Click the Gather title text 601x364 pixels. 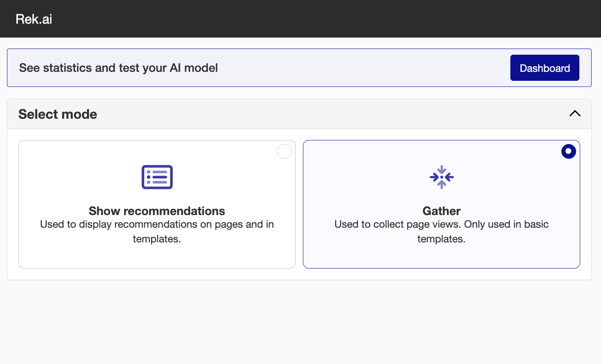click(441, 211)
